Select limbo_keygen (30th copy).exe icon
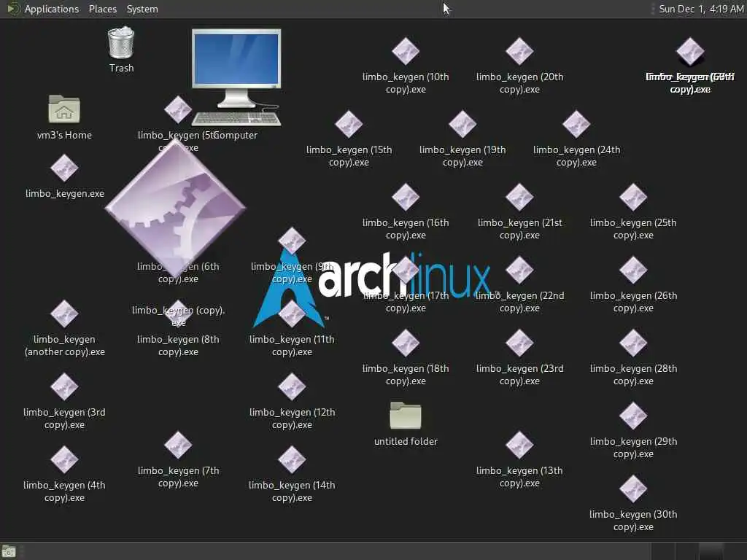The height and width of the screenshot is (560, 747). [633, 489]
